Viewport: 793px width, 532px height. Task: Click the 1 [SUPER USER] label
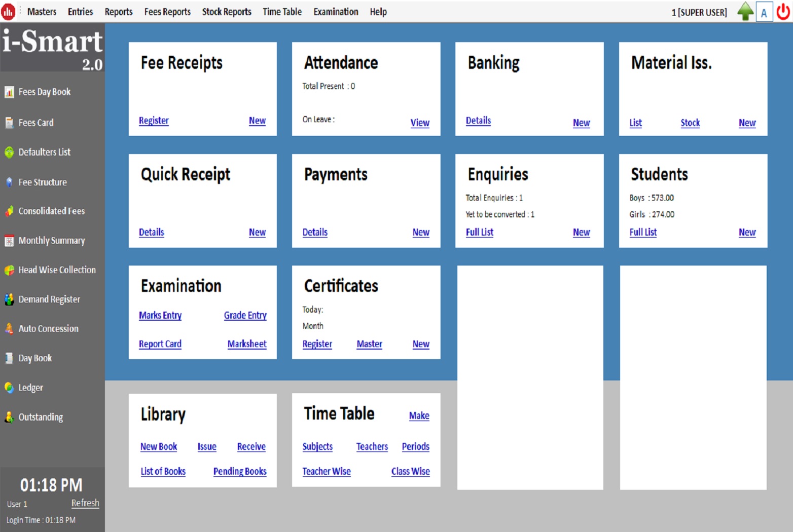click(699, 12)
